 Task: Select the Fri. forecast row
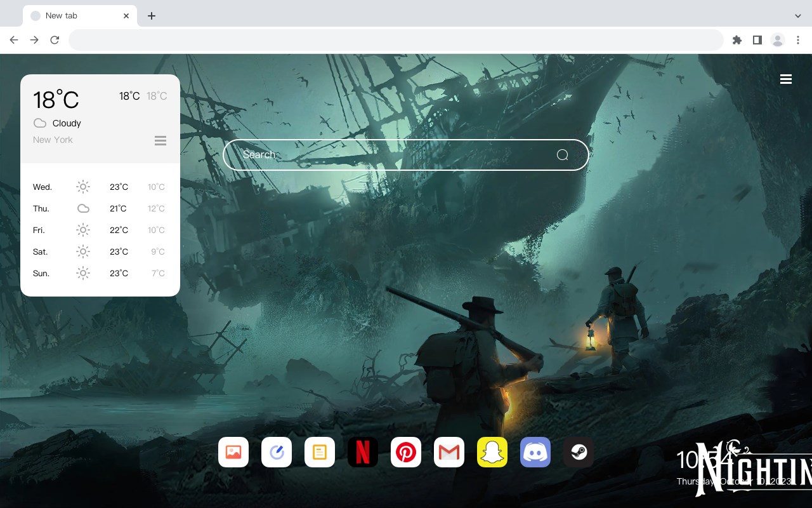pos(100,230)
